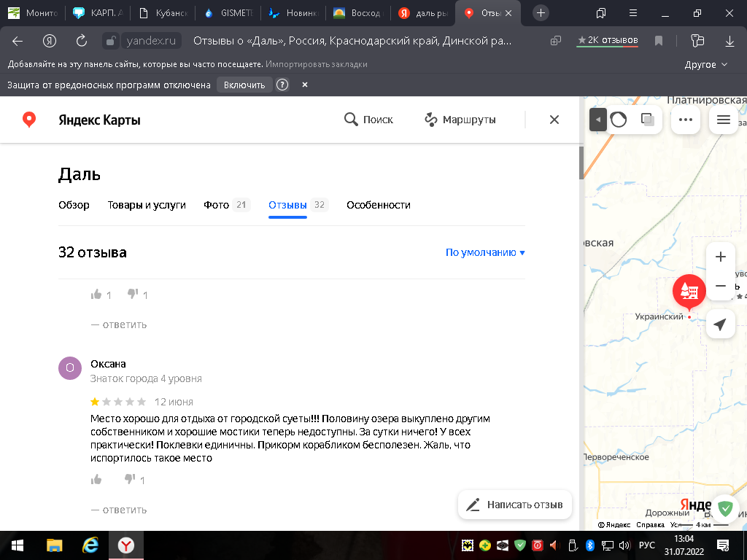The height and width of the screenshot is (560, 747).
Task: Click Включить malware protection button
Action: tap(244, 85)
